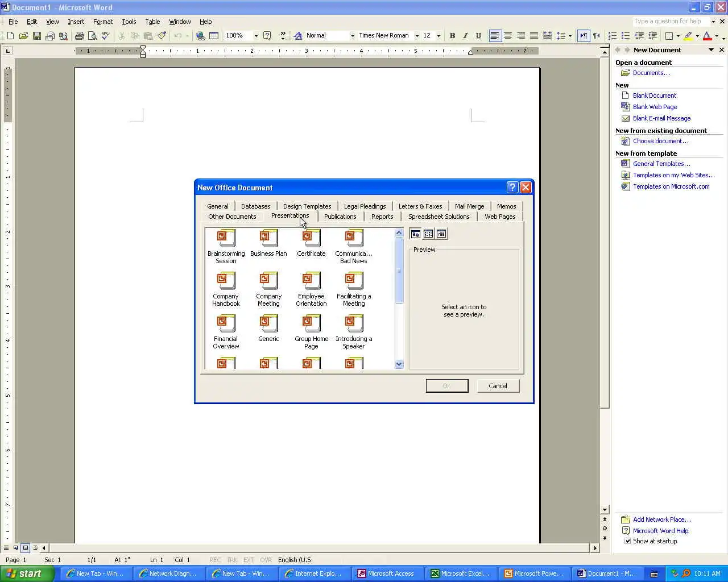
Task: Open the File menu
Action: [13, 22]
